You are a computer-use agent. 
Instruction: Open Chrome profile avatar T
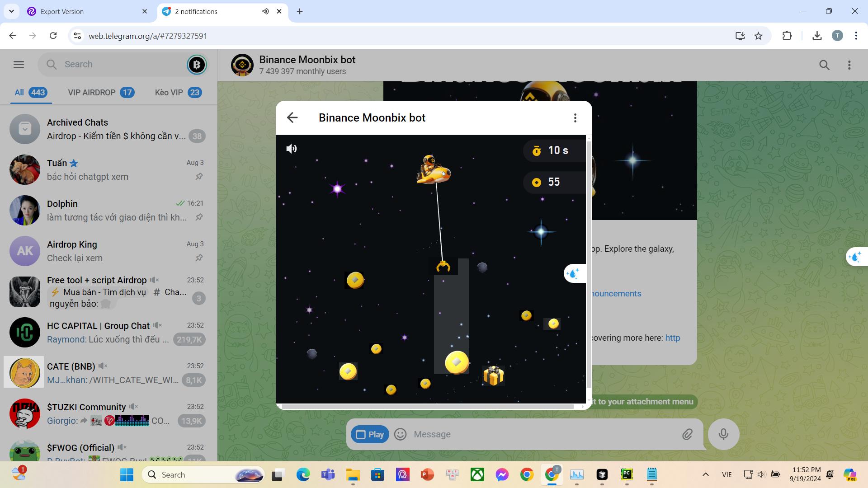(x=837, y=36)
